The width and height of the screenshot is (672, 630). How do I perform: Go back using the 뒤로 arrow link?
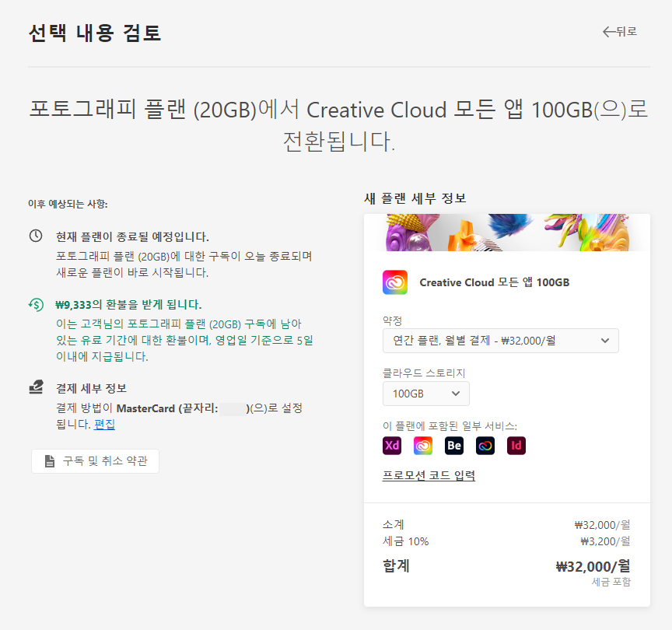[x=620, y=32]
